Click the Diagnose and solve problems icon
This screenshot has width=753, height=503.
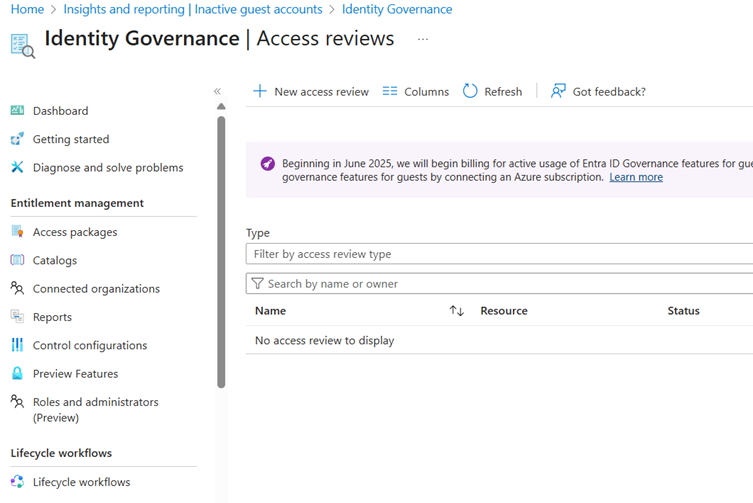click(x=17, y=167)
